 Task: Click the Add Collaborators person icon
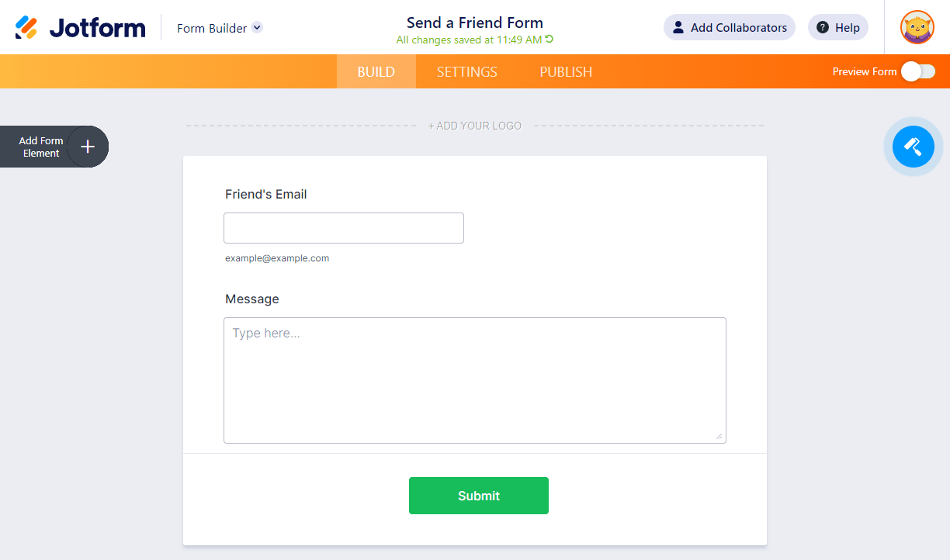(x=678, y=28)
